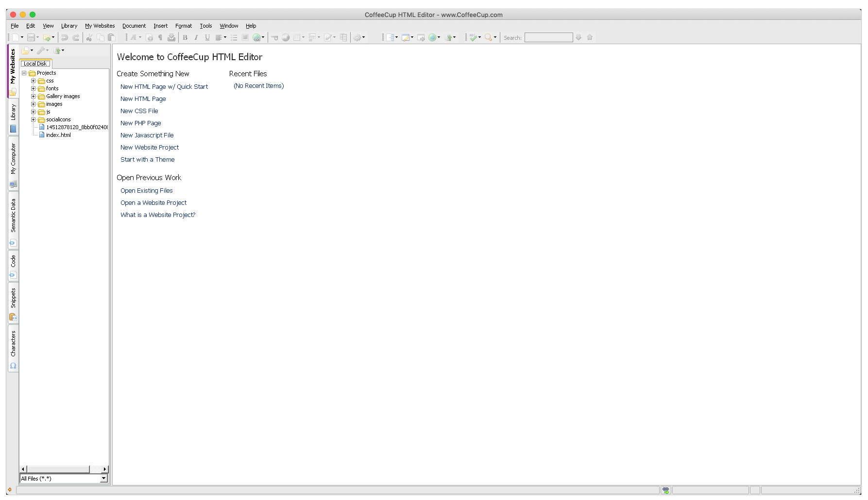Click the orange icon at bottom-left corner
The width and height of the screenshot is (868, 500).
10,490
